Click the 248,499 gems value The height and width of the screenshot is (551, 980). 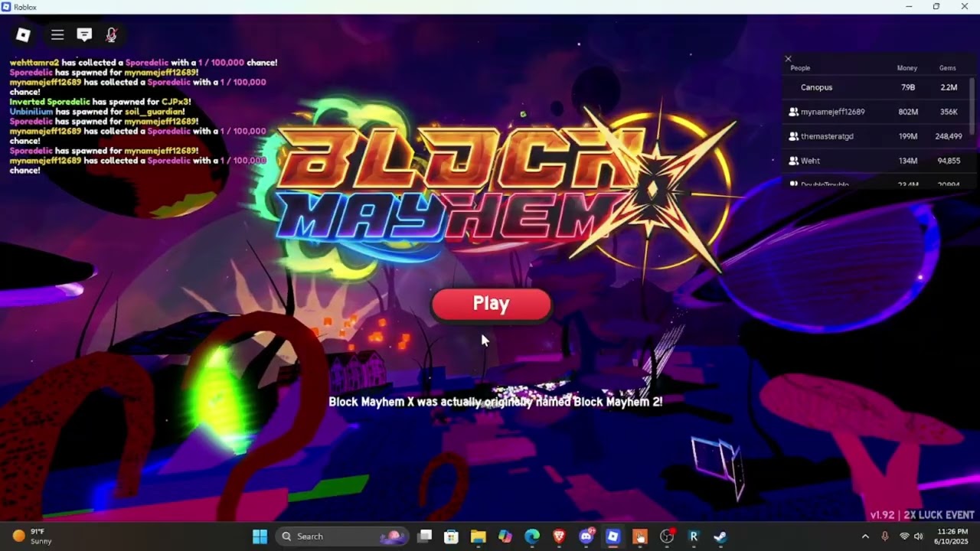(949, 136)
